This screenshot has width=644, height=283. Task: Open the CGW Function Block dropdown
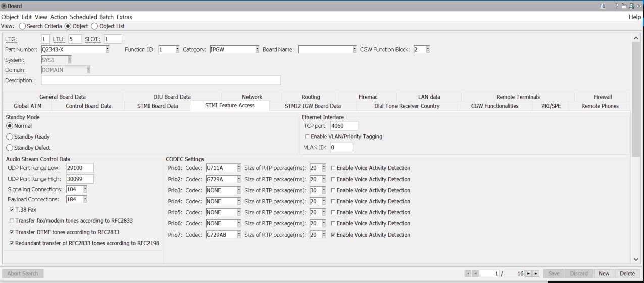pyautogui.click(x=428, y=49)
